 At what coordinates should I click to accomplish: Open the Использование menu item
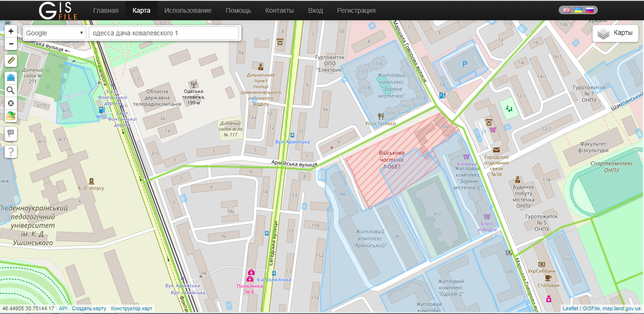[188, 10]
